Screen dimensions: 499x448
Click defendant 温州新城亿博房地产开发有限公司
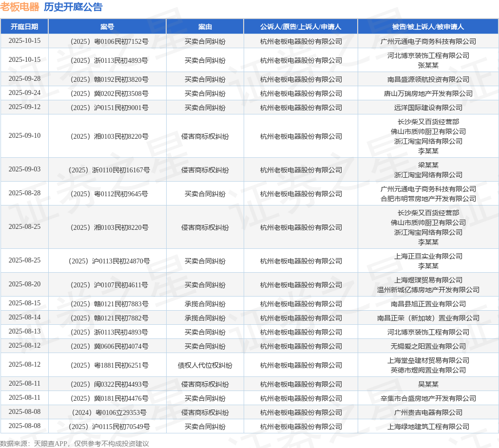tap(428, 290)
